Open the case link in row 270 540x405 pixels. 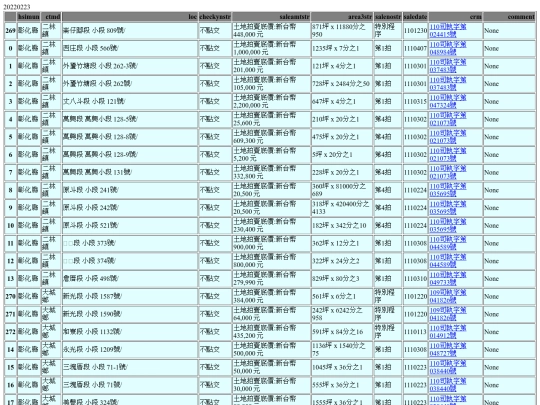coord(447,297)
